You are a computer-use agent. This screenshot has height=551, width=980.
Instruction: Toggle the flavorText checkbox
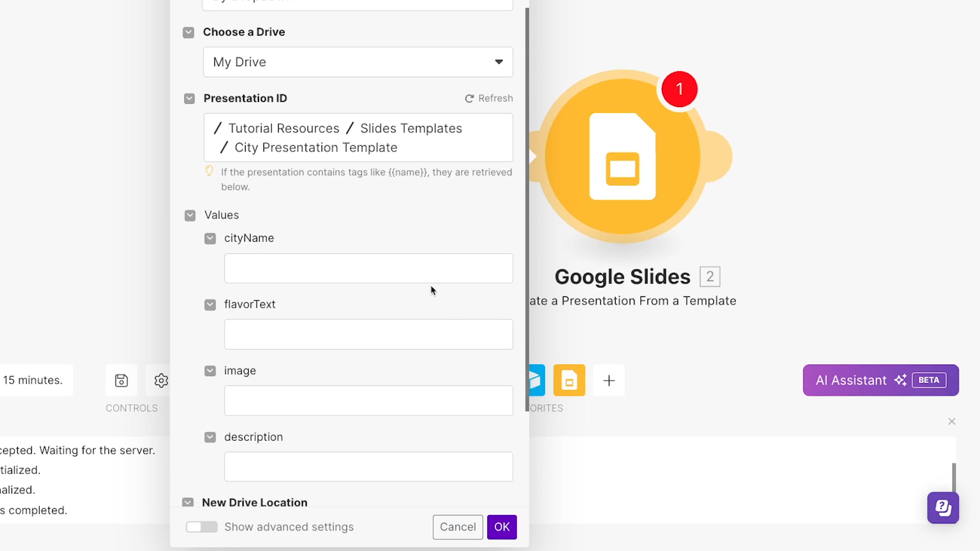tap(210, 304)
